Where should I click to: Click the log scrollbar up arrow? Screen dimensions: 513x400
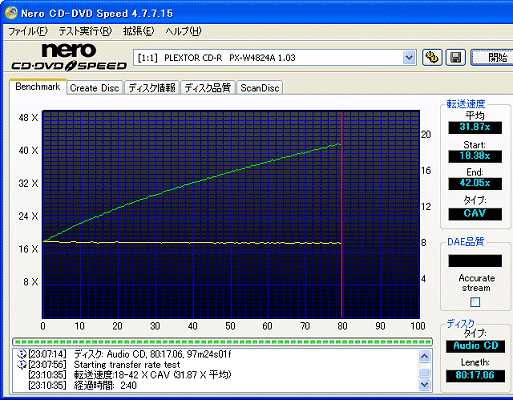[x=424, y=356]
